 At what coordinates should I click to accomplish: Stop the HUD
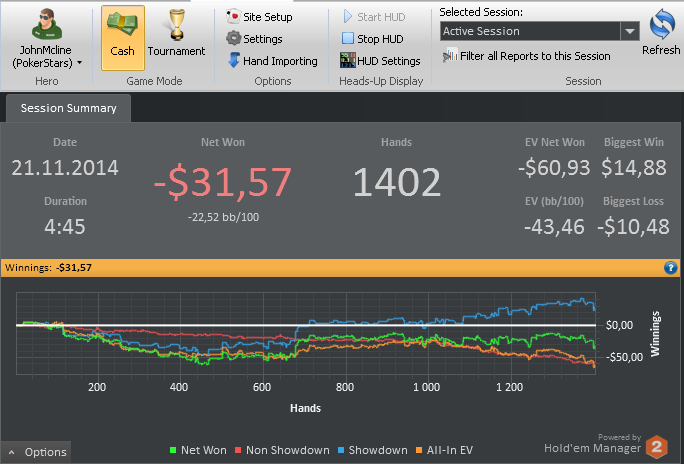[372, 39]
